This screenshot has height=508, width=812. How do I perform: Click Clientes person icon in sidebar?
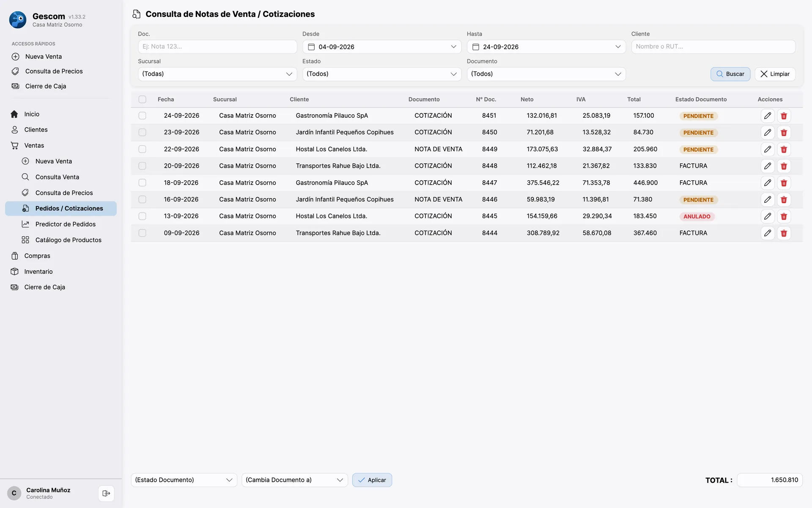click(14, 130)
